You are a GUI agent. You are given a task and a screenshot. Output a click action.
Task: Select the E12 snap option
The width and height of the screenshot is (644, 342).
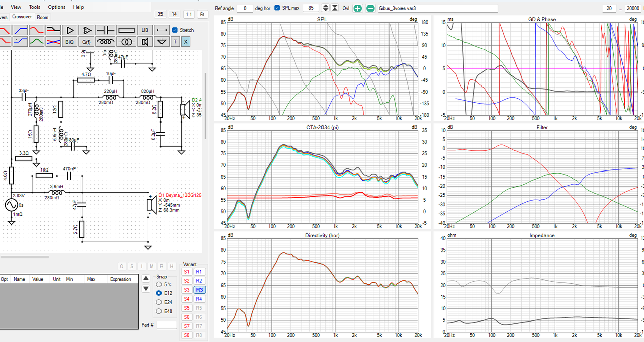coord(159,293)
